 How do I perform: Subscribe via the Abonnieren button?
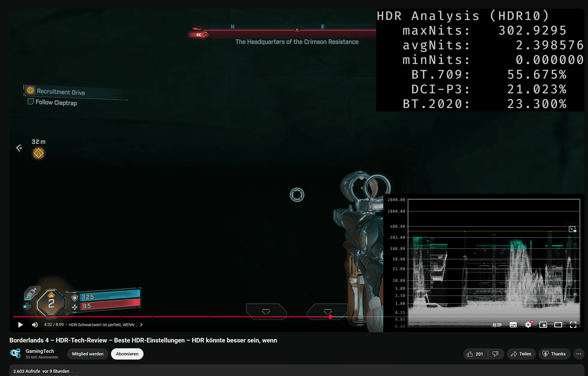click(127, 354)
